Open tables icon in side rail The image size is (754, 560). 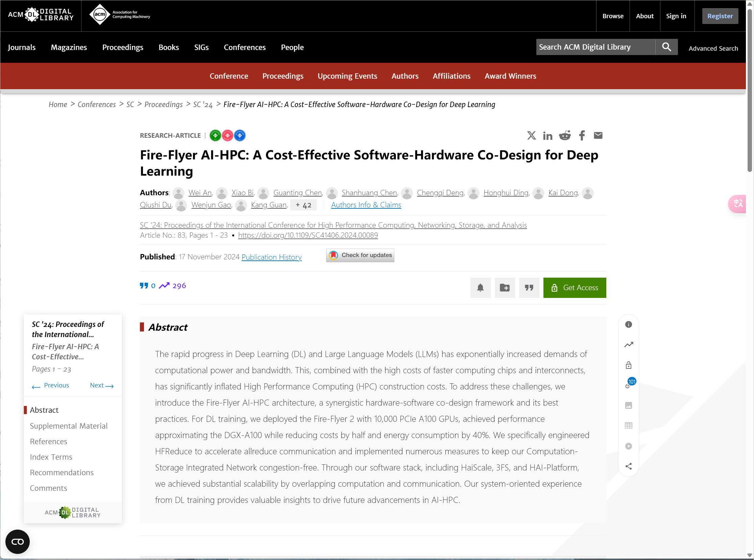(629, 426)
